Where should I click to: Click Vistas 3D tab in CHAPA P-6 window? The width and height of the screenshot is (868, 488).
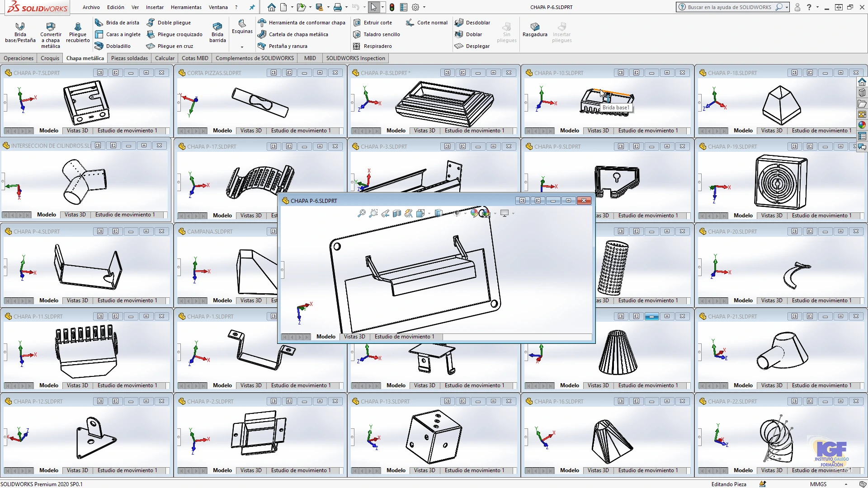(354, 337)
